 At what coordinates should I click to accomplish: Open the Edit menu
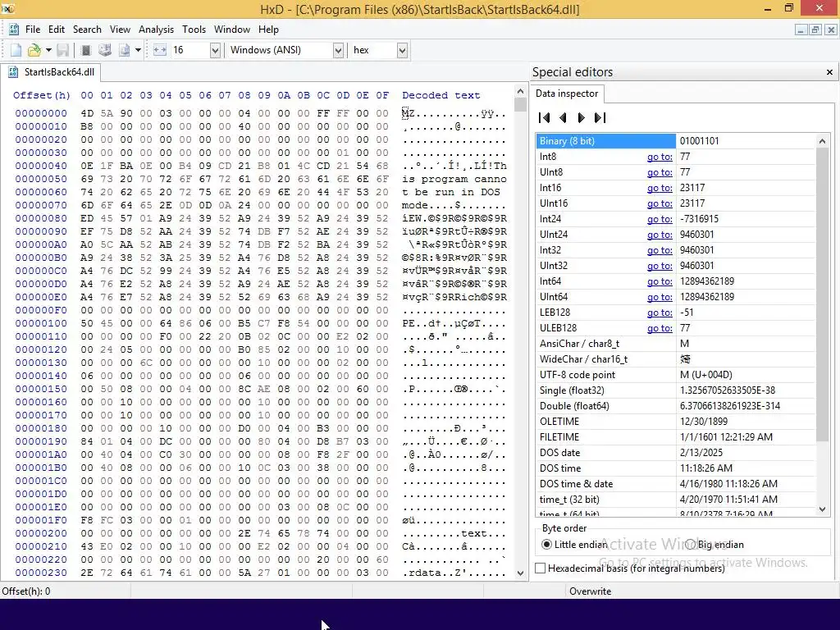point(57,30)
